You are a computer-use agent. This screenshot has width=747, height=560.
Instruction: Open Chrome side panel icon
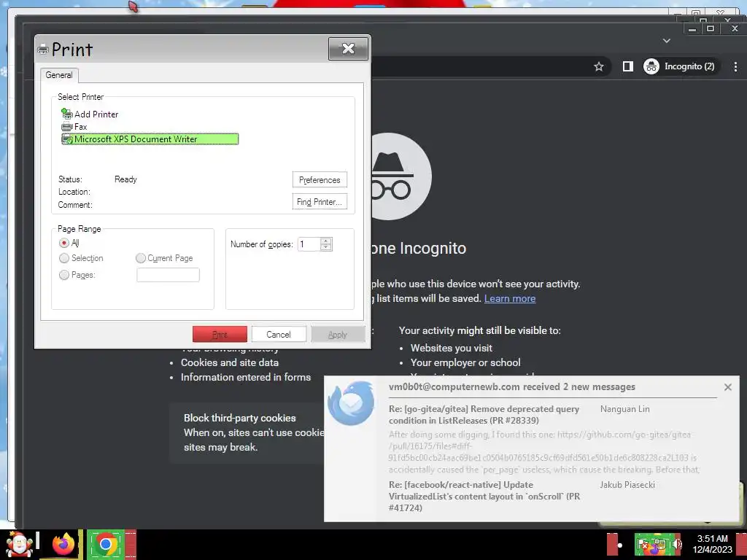[x=628, y=66]
